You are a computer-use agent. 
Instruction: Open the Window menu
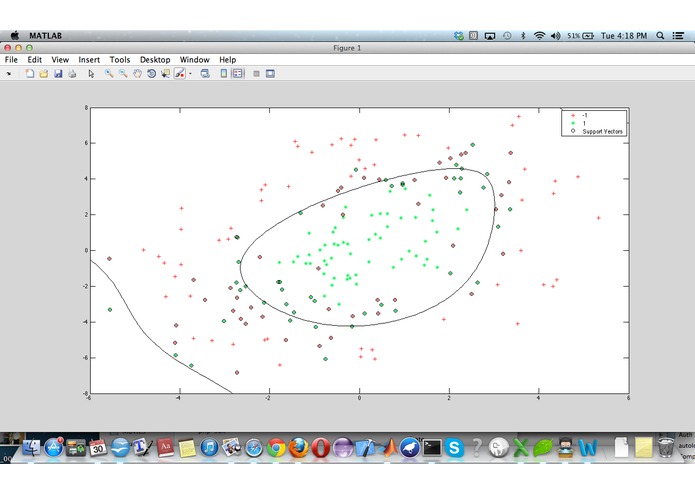click(195, 59)
